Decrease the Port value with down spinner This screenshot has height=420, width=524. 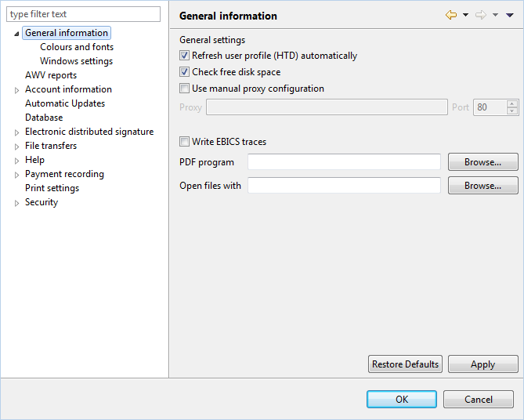pos(512,111)
